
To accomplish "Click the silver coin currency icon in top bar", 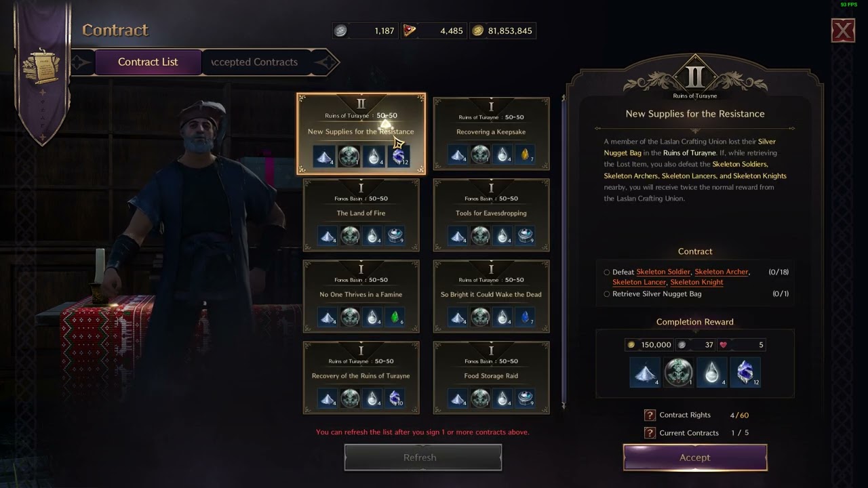I will [341, 30].
